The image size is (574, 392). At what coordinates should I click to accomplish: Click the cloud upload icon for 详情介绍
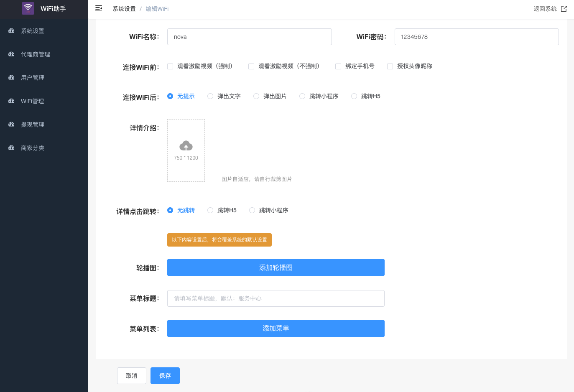(186, 145)
